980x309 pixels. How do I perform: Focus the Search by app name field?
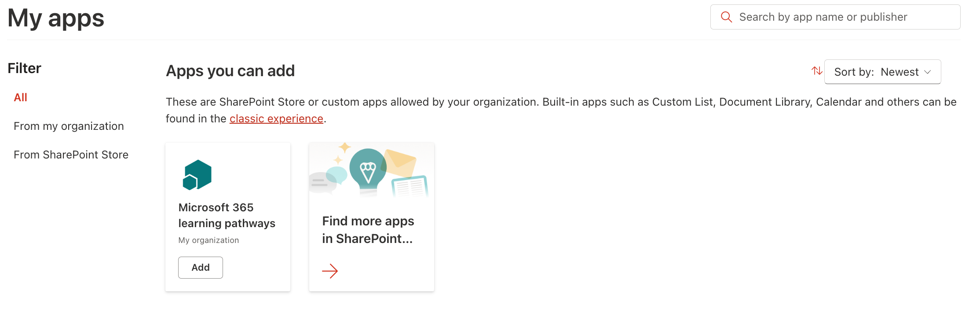pyautogui.click(x=835, y=17)
